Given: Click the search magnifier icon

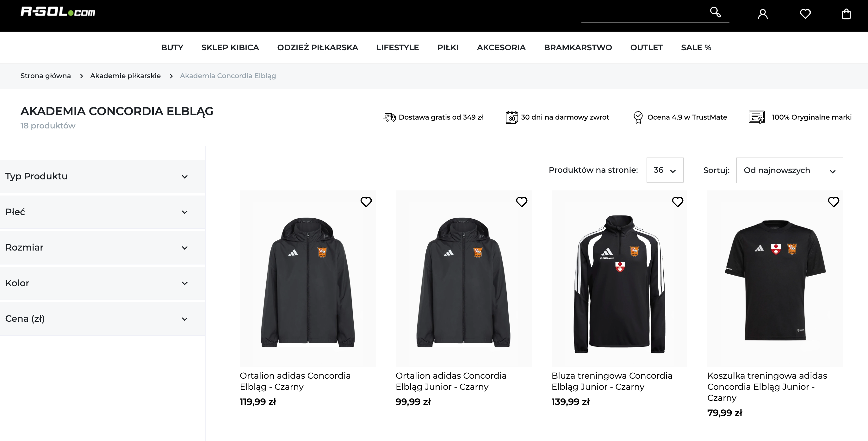Looking at the screenshot, I should tap(715, 12).
